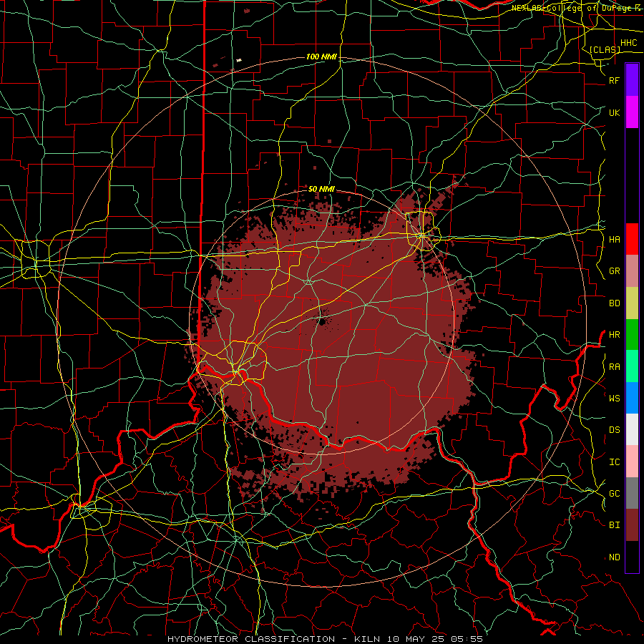Click the 'ND' legend label
Image resolution: width=644 pixels, height=644 pixels.
tap(615, 557)
